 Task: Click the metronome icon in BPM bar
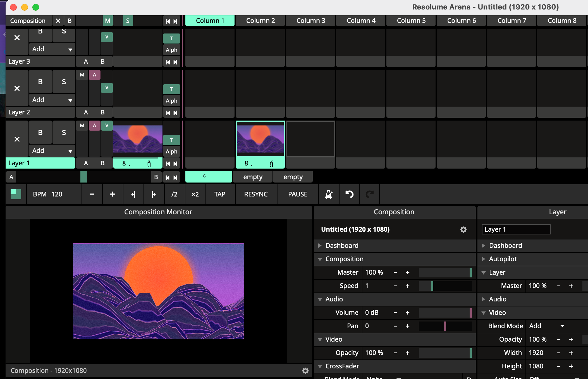pyautogui.click(x=329, y=194)
